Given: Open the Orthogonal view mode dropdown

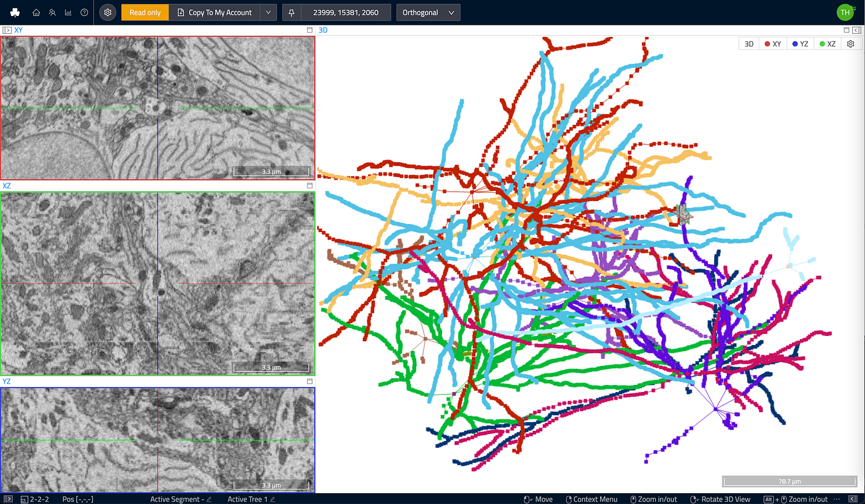Looking at the screenshot, I should [x=428, y=12].
